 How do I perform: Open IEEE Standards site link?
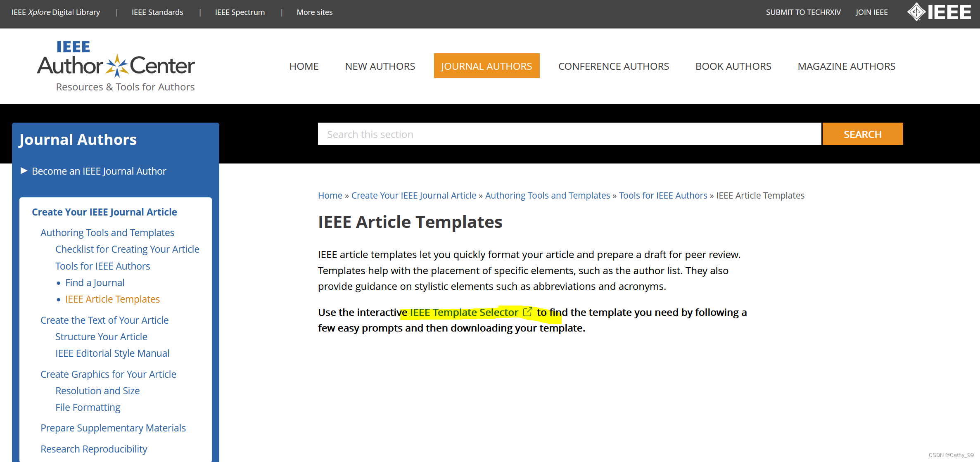(x=157, y=12)
